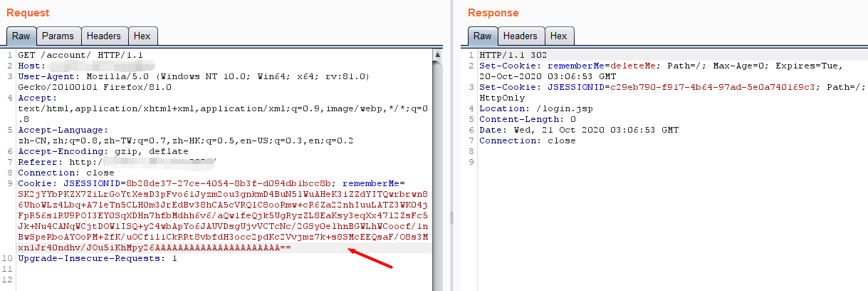Open the Hex tab in Response panel

[559, 36]
